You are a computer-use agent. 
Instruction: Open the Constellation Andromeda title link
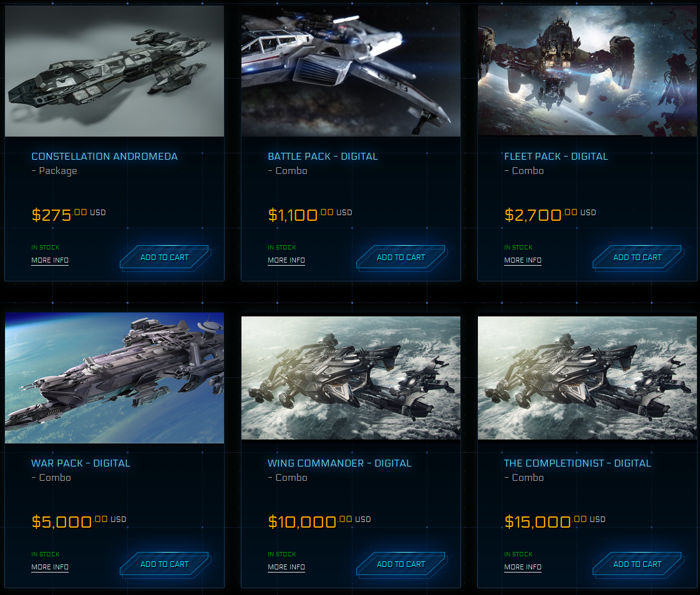104,157
